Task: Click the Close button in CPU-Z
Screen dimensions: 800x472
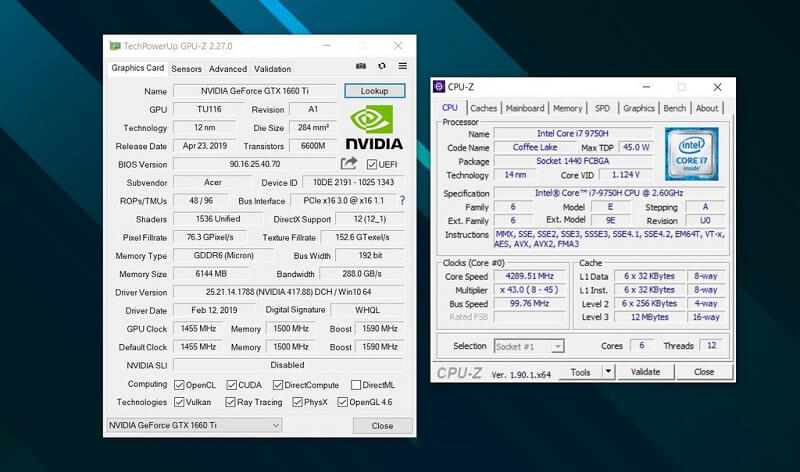Action: coord(704,372)
